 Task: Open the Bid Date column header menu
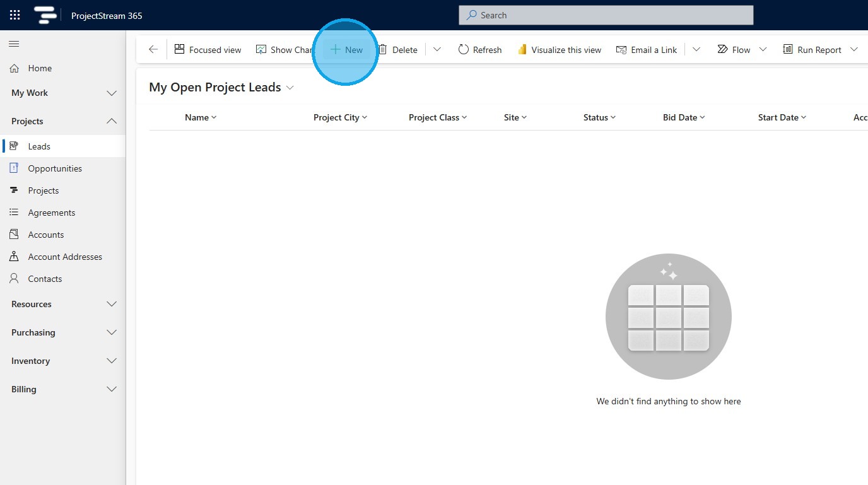tap(684, 117)
